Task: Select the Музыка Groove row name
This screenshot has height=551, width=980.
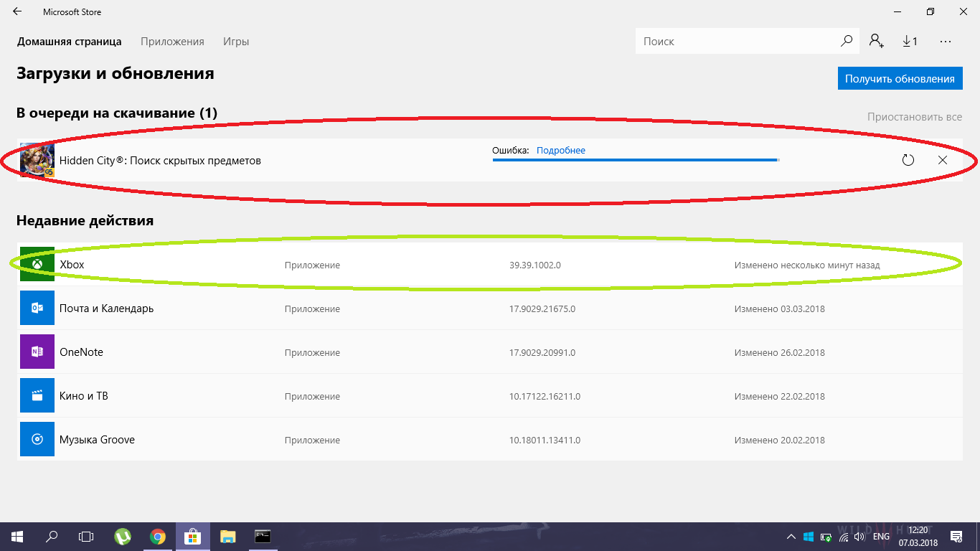Action: point(97,440)
